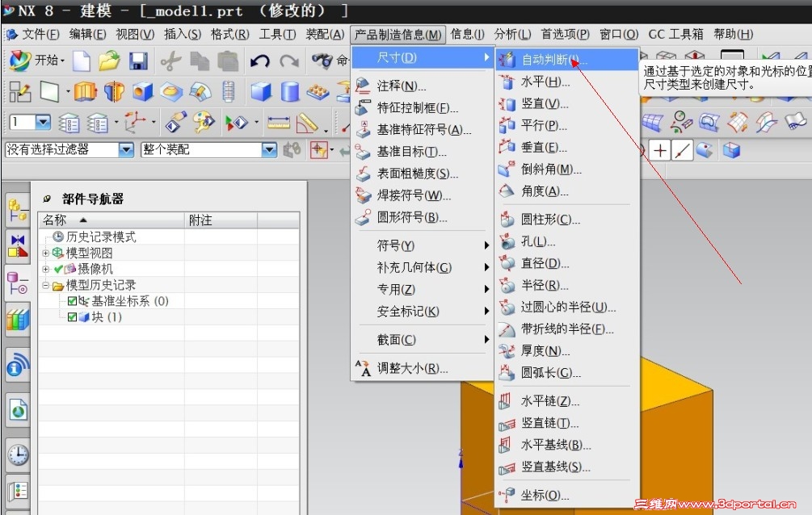Screen dimensions: 812x515
Task: Open the Constraint Navigator sidebar tab
Action: 18,246
